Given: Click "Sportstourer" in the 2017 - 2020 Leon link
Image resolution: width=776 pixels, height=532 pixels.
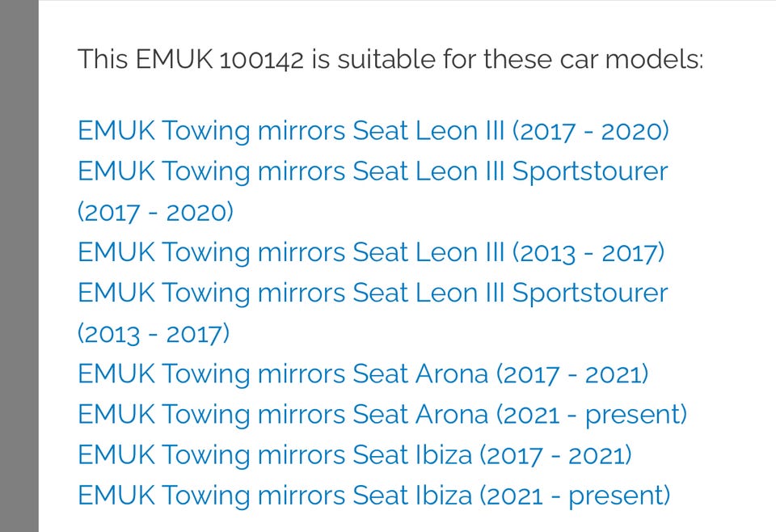Looking at the screenshot, I should point(590,171).
